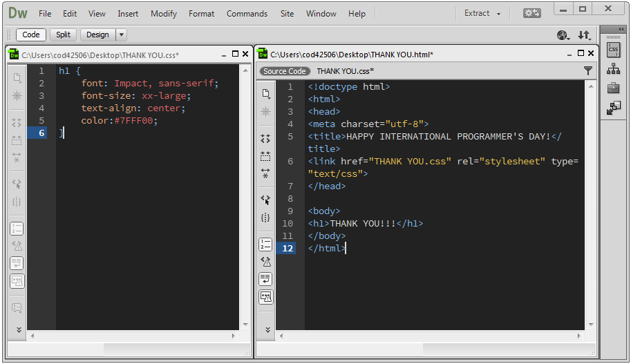Show Code Navigator in the CSS window toolbar

[17, 96]
